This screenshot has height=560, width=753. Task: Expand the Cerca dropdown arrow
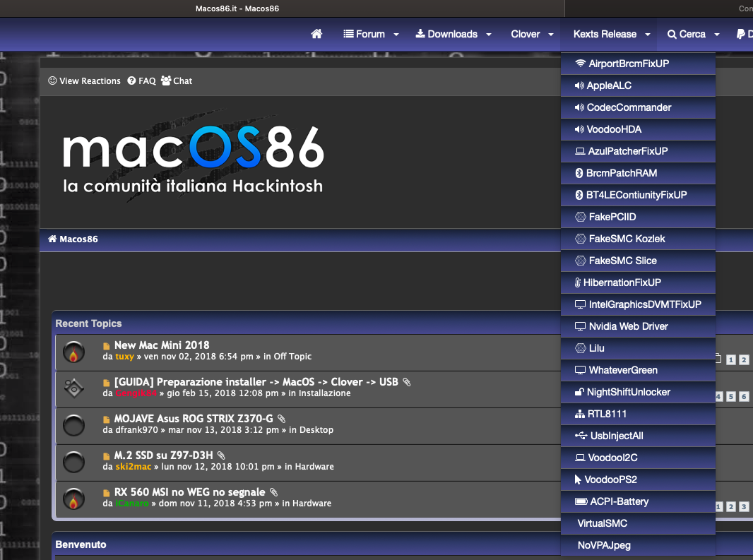pyautogui.click(x=717, y=35)
